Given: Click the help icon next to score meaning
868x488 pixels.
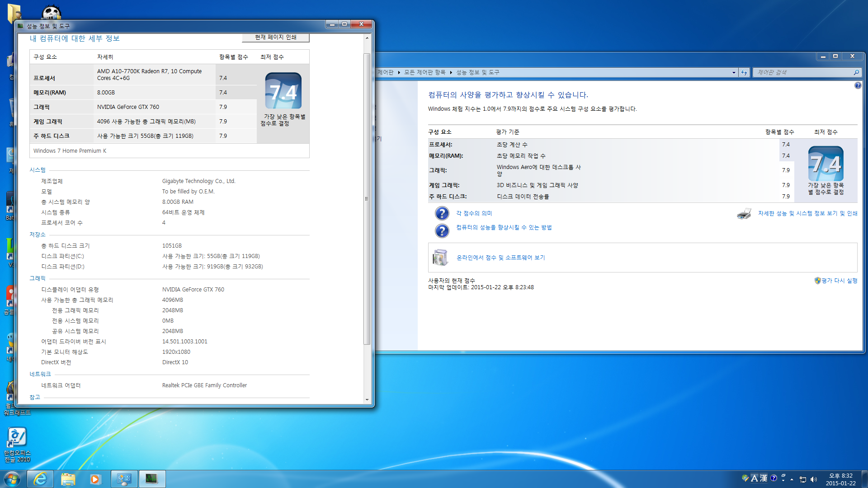Looking at the screenshot, I should pyautogui.click(x=442, y=213).
